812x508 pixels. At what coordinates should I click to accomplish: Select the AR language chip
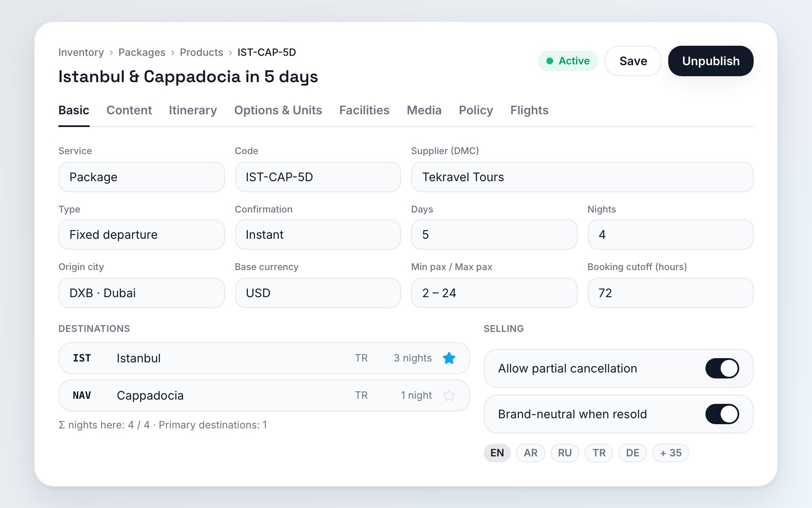[530, 453]
